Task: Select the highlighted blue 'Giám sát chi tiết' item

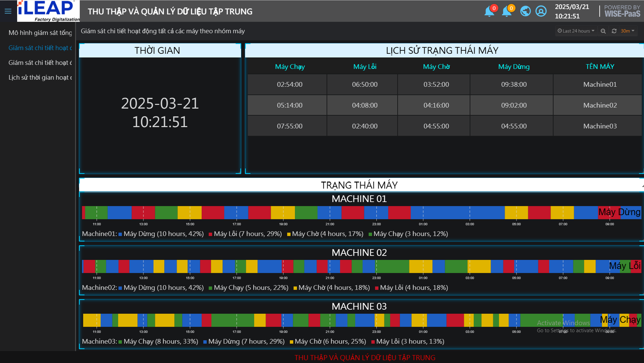Action: coord(40,48)
